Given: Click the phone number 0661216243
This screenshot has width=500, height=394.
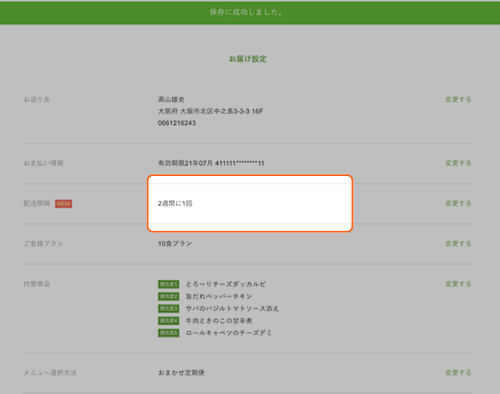Looking at the screenshot, I should 177,123.
